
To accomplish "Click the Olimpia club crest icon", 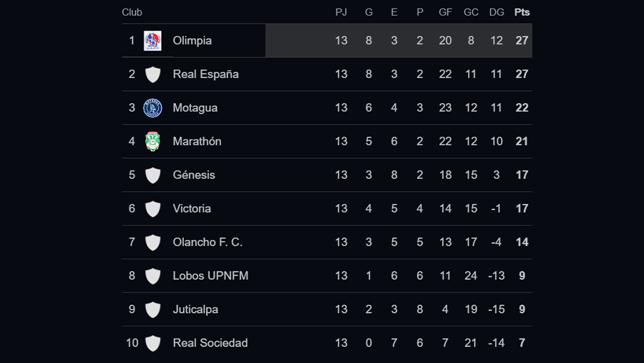I will [152, 41].
